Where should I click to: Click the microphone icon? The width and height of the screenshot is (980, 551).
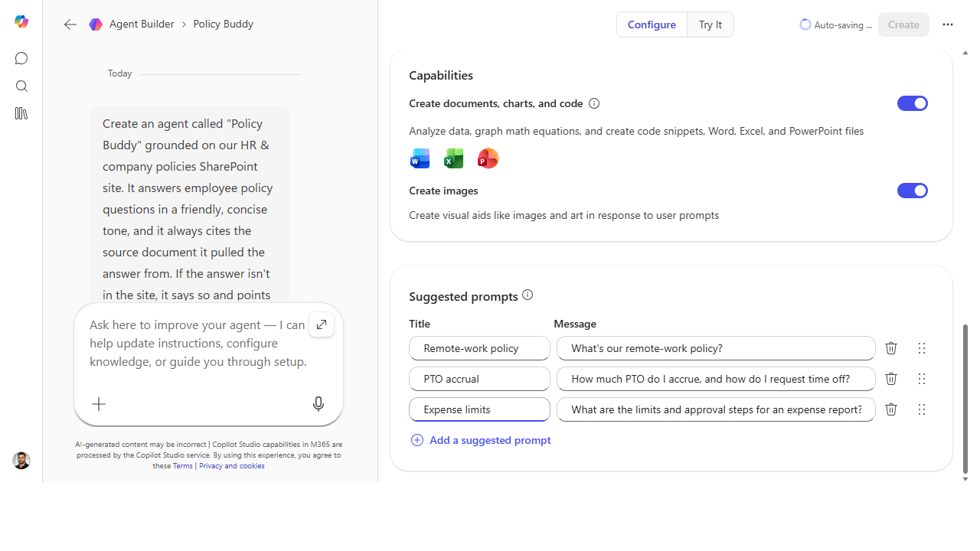pyautogui.click(x=318, y=404)
